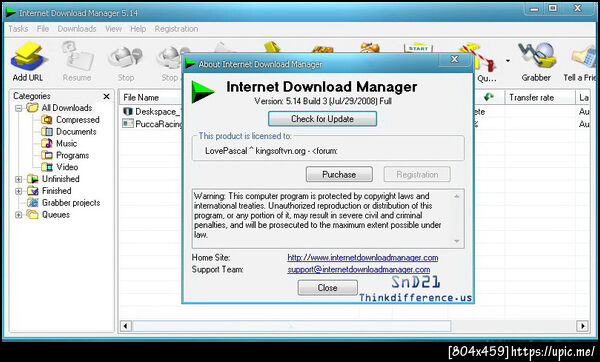
Task: Click the horizontal scrollbar left arrow
Action: tap(125, 326)
